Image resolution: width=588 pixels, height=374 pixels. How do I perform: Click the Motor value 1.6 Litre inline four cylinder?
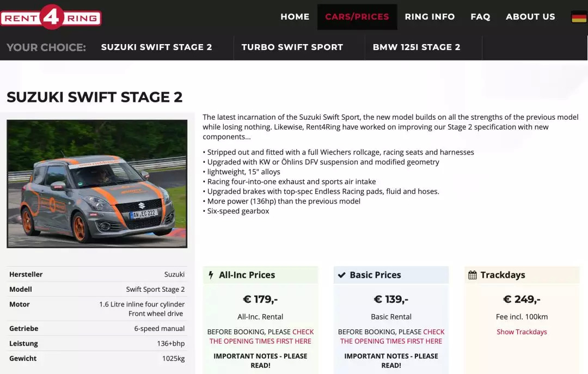(142, 304)
